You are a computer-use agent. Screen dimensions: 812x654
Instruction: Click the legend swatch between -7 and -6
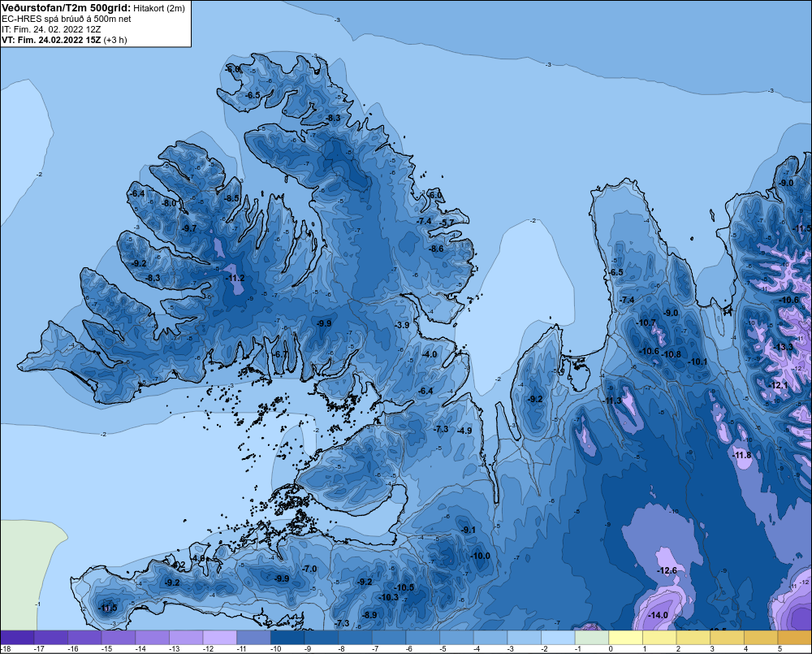389,638
